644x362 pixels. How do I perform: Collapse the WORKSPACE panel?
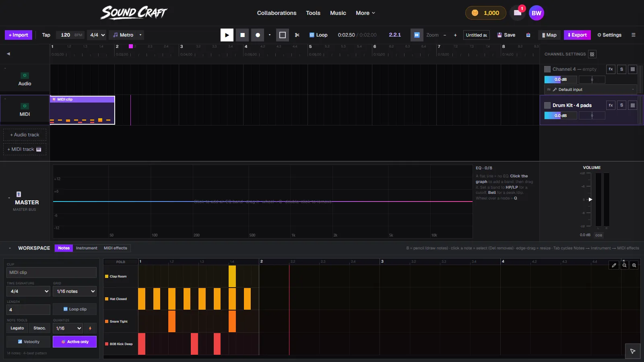pyautogui.click(x=10, y=248)
